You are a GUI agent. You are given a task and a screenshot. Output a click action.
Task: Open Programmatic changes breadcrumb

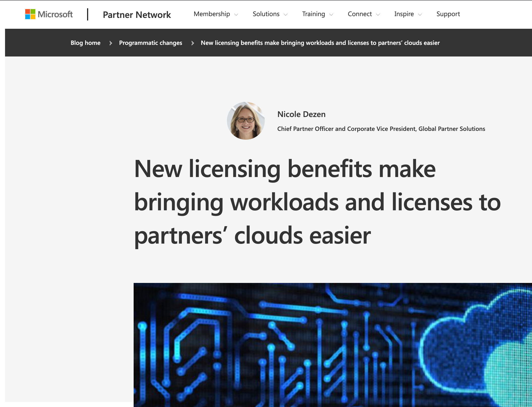(151, 43)
